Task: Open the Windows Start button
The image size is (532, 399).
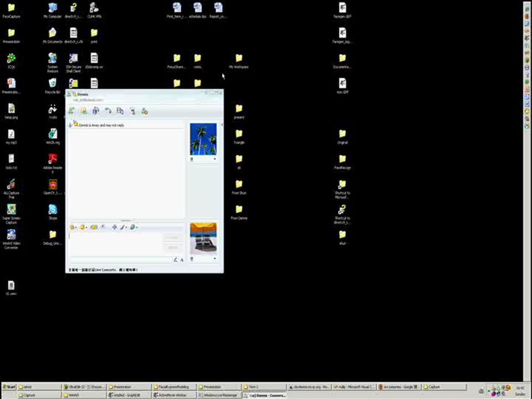Action: [x=9, y=387]
